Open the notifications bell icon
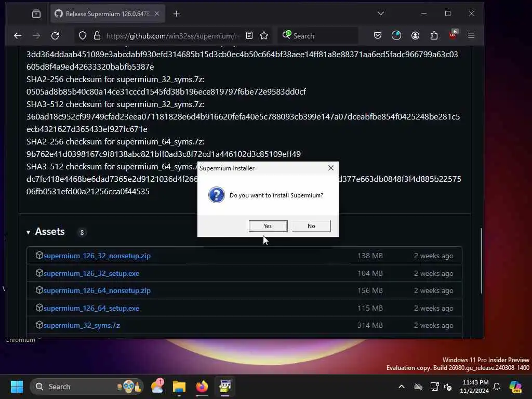532x399 pixels. pyautogui.click(x=497, y=387)
